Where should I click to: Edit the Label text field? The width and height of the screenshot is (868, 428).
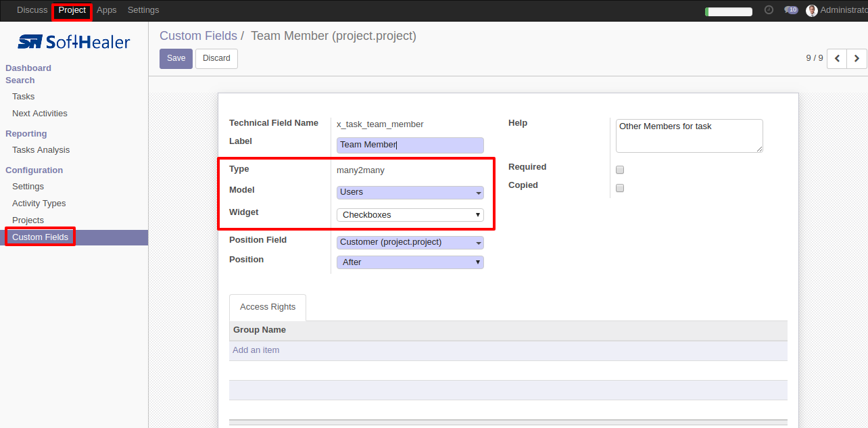410,145
